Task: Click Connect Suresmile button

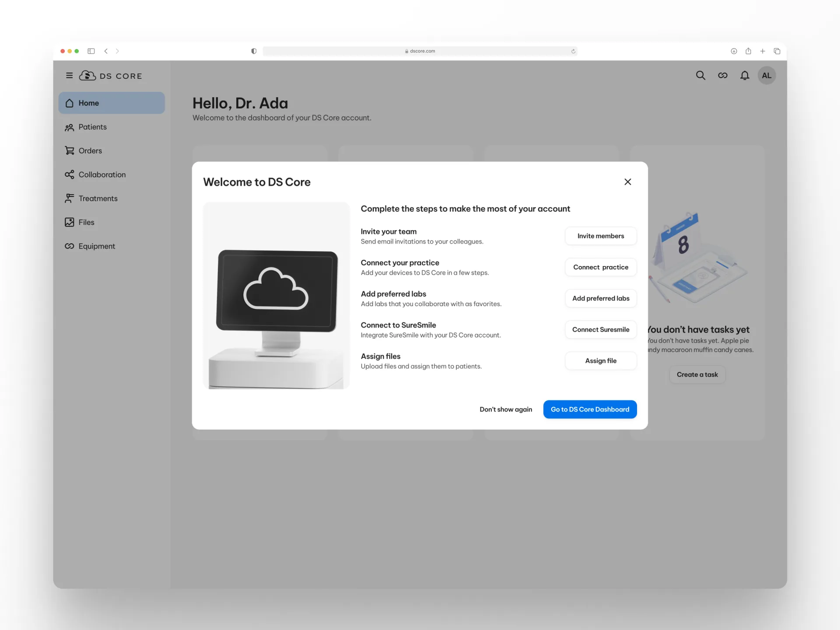Action: [x=601, y=329]
